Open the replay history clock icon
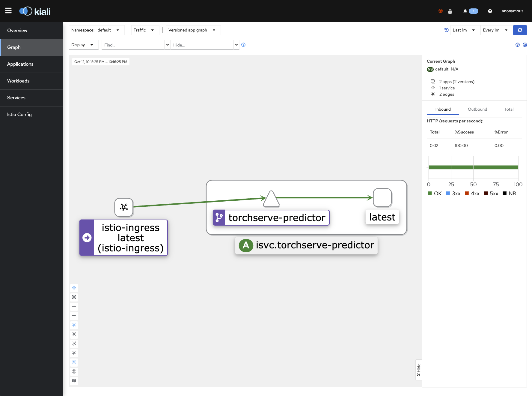 446,30
